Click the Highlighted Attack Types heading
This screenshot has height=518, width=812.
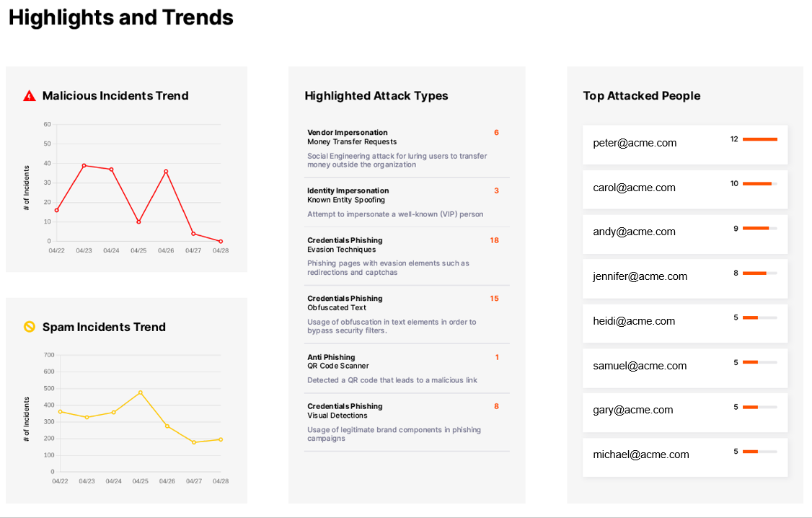point(376,96)
